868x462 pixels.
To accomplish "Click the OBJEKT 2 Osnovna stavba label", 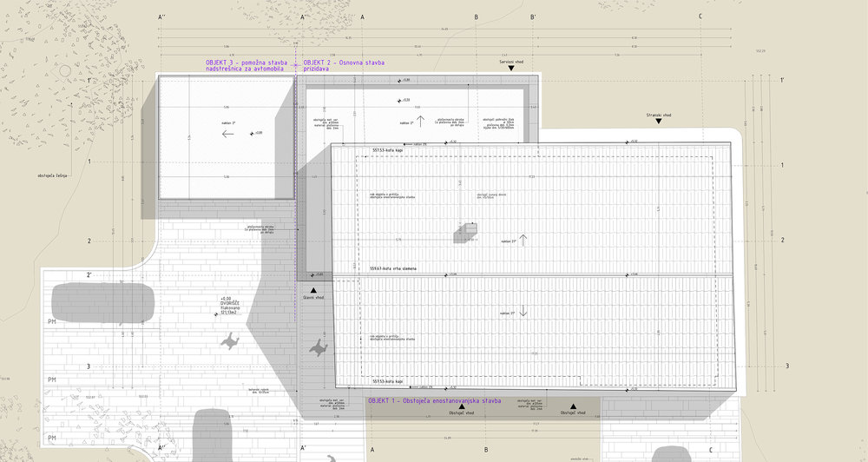I will pyautogui.click(x=343, y=66).
